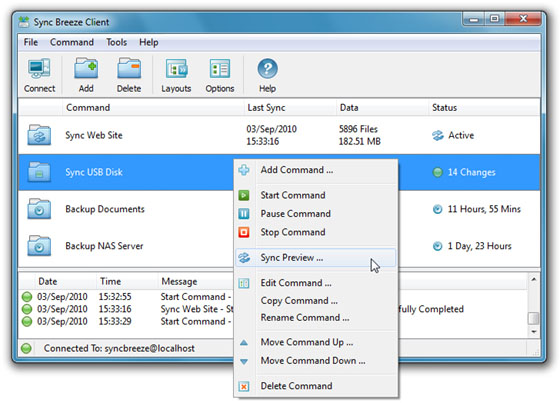Click the Connected To: syncbreeze@localhost status text

(x=119, y=348)
